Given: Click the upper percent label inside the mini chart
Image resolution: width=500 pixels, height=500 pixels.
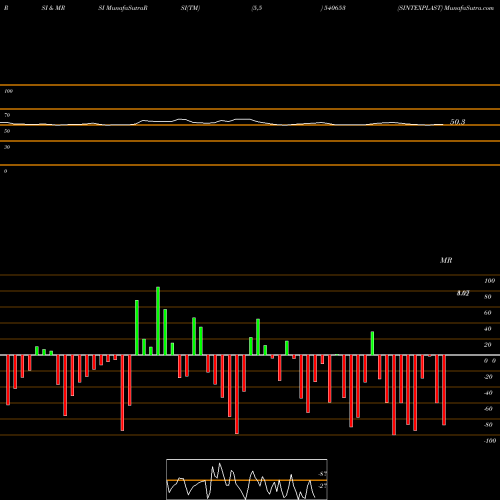Looking at the screenshot, I should point(322,474).
